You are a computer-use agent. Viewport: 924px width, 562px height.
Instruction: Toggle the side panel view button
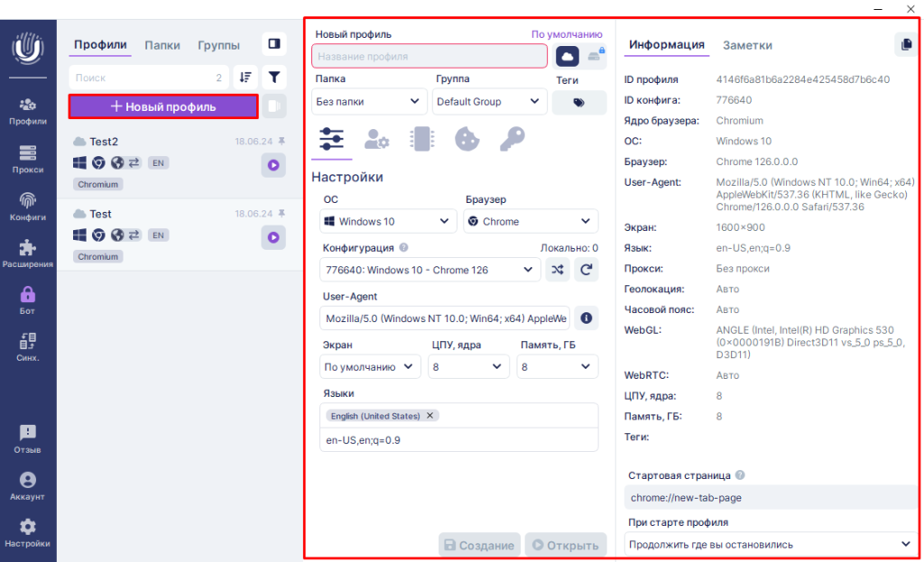coord(274,43)
